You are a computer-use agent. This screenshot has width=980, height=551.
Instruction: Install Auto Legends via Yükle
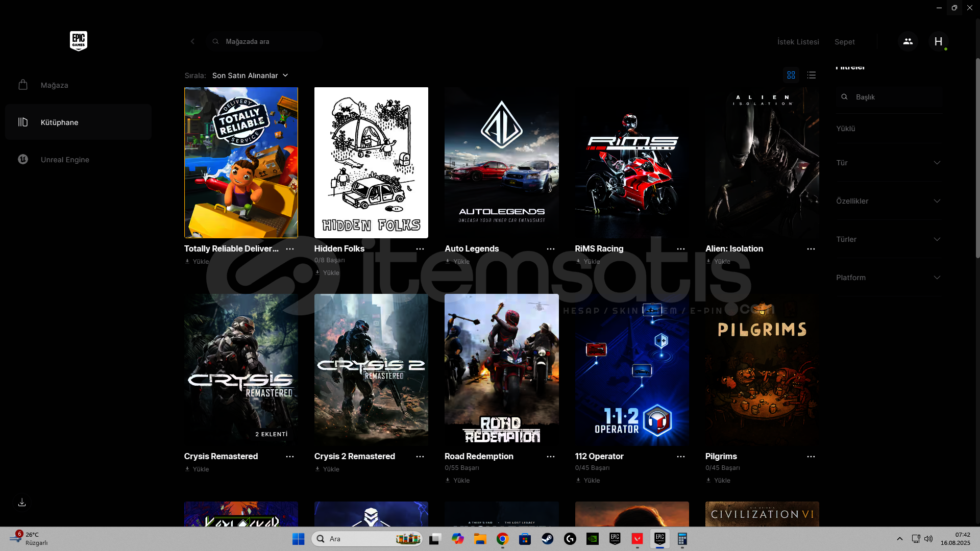(x=457, y=261)
